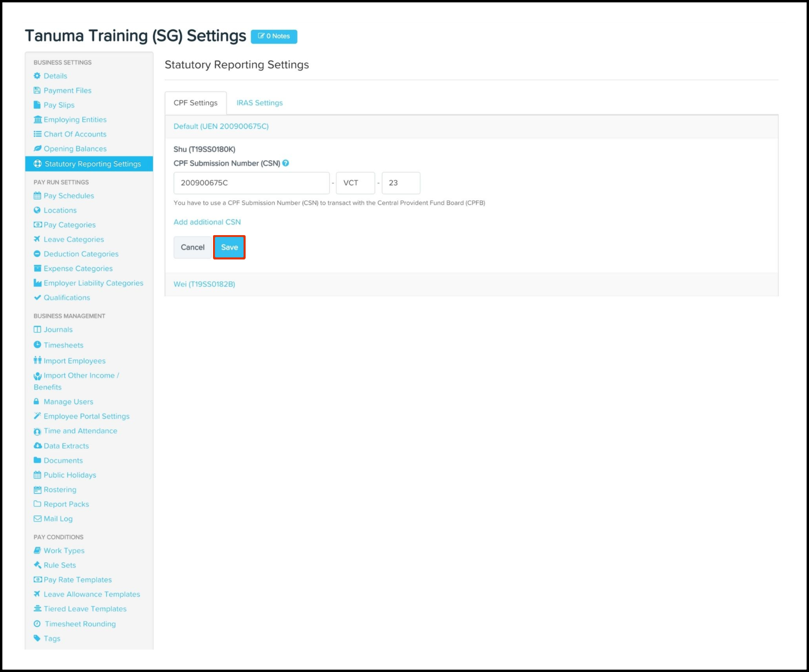The image size is (809, 672).
Task: Click the Data Extracts cloud icon
Action: coord(37,446)
